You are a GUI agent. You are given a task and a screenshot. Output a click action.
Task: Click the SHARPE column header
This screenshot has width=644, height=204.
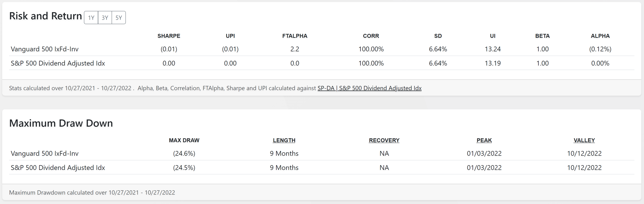169,36
